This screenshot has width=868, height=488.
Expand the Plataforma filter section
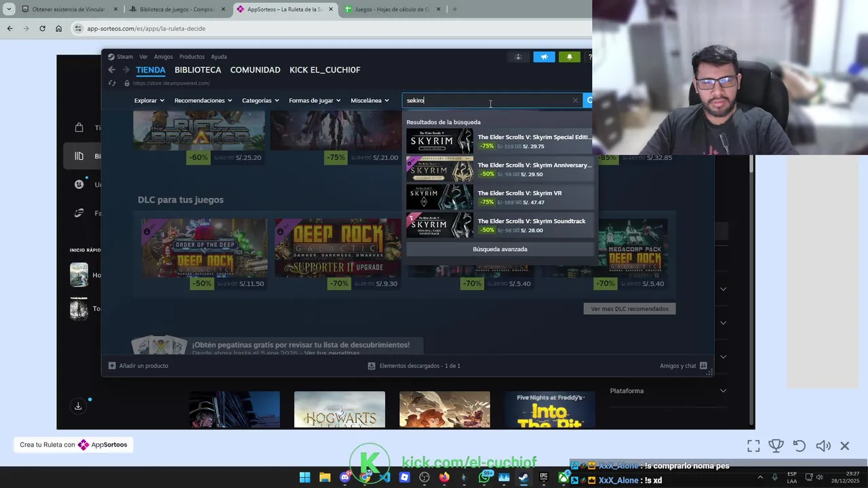(x=668, y=391)
